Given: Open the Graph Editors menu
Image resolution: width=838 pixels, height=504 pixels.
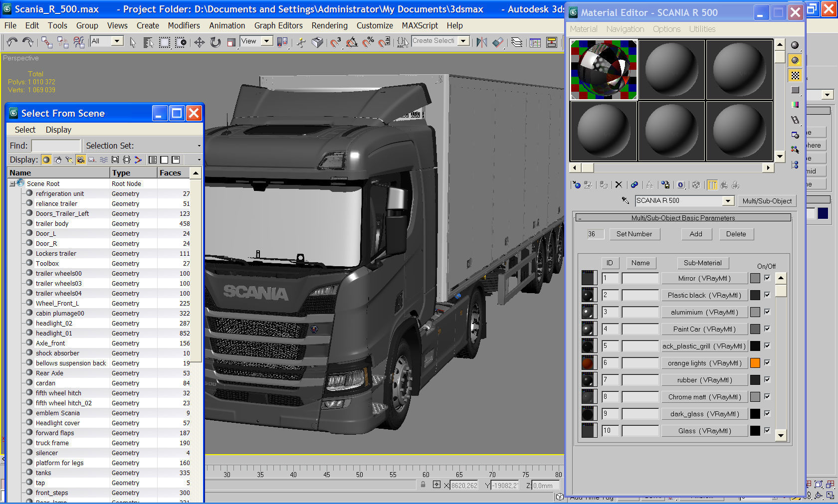Looking at the screenshot, I should click(278, 25).
